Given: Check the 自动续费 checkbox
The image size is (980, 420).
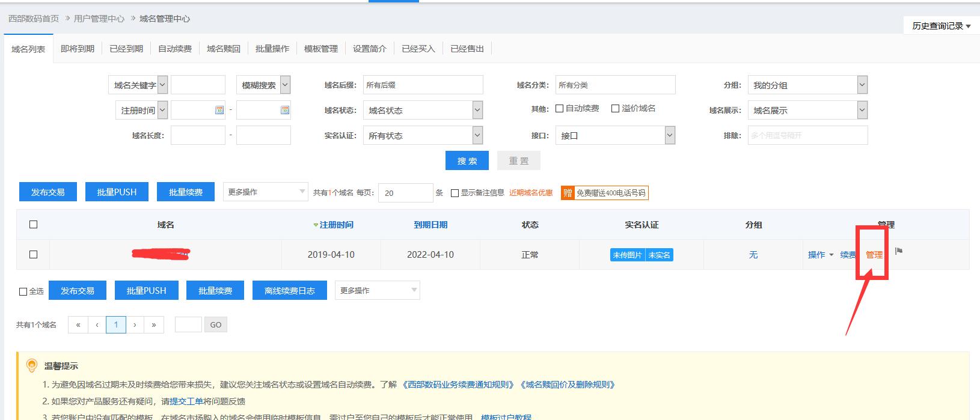Looking at the screenshot, I should point(560,109).
